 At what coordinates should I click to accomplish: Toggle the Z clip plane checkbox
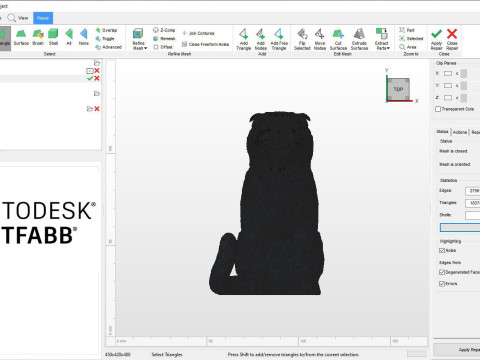click(x=448, y=97)
